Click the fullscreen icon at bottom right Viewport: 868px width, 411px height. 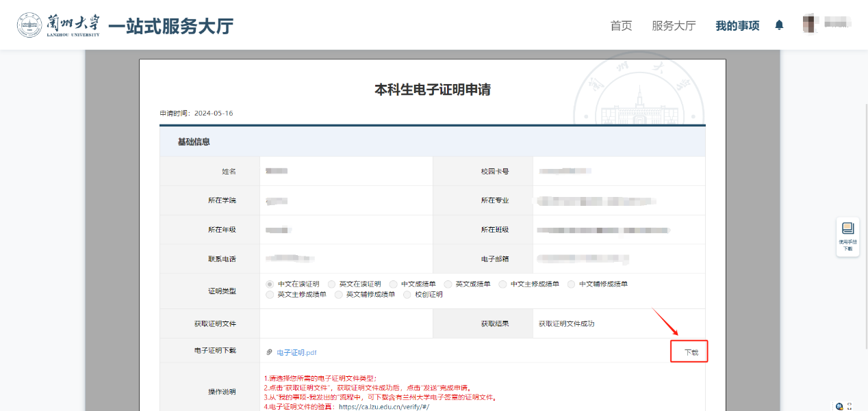point(849,405)
